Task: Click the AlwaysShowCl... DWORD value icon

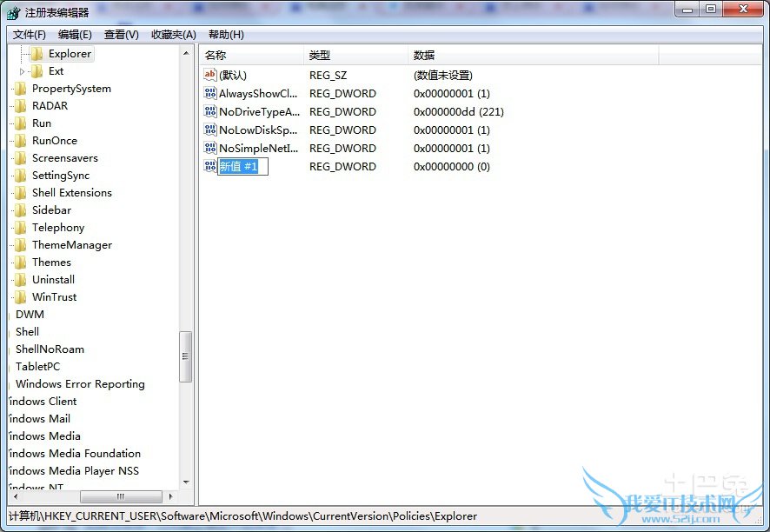Action: (x=210, y=93)
